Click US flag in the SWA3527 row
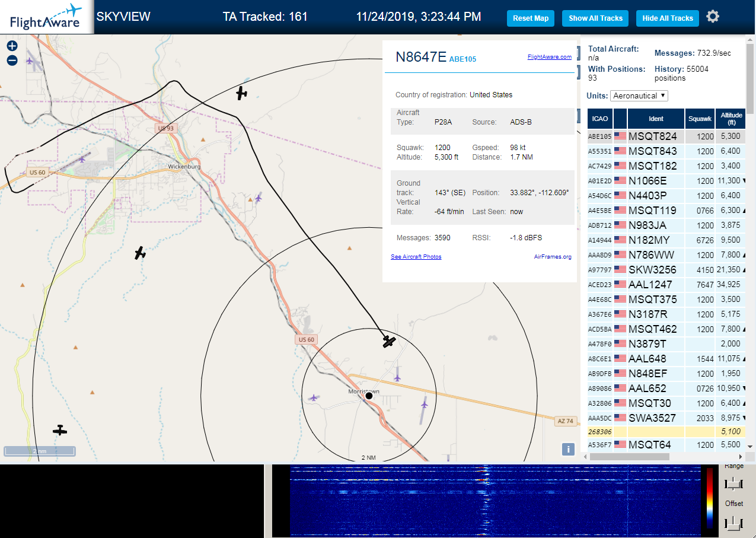The height and width of the screenshot is (538, 756). (620, 418)
